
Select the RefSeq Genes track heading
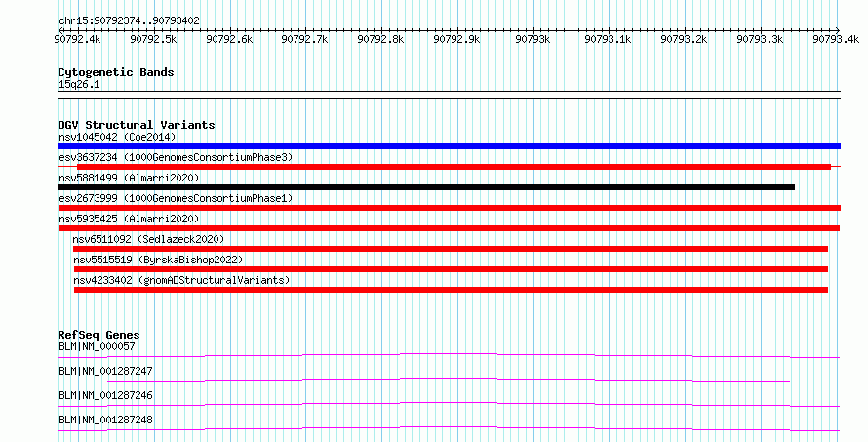(99, 335)
